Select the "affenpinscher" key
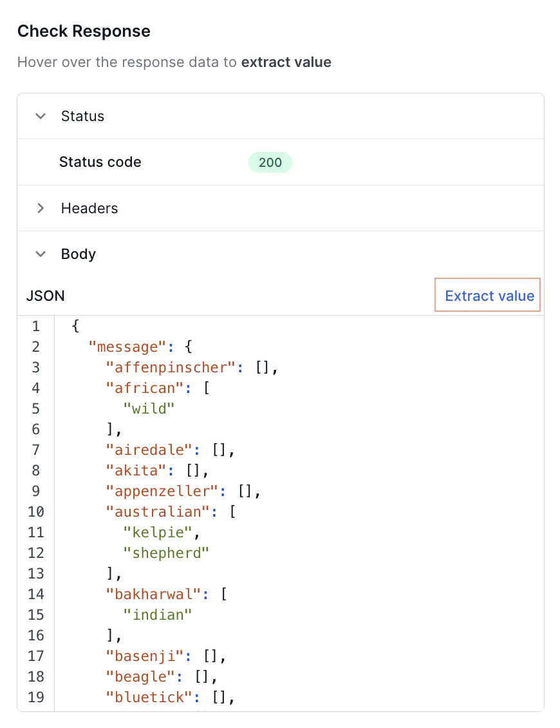Screen dimensions: 560x728 click(x=171, y=367)
